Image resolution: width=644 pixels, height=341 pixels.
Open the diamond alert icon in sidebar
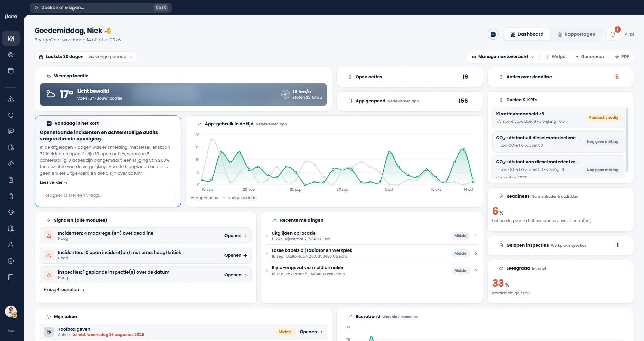pyautogui.click(x=11, y=164)
